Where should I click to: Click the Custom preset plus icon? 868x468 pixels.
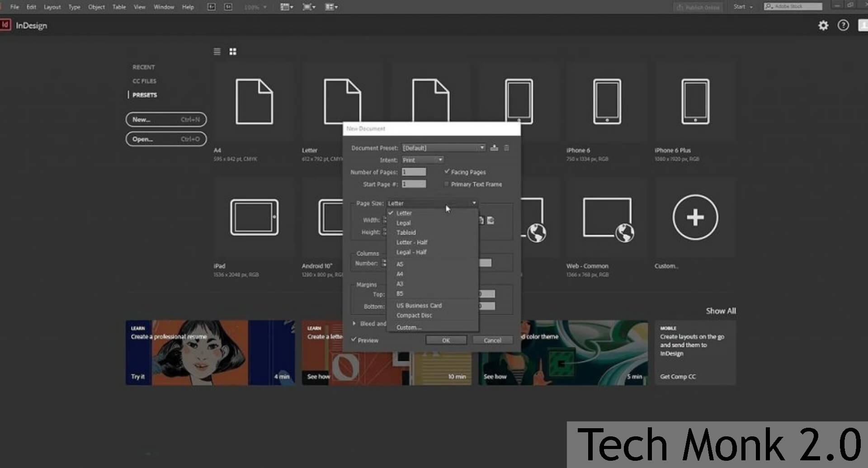coord(695,217)
